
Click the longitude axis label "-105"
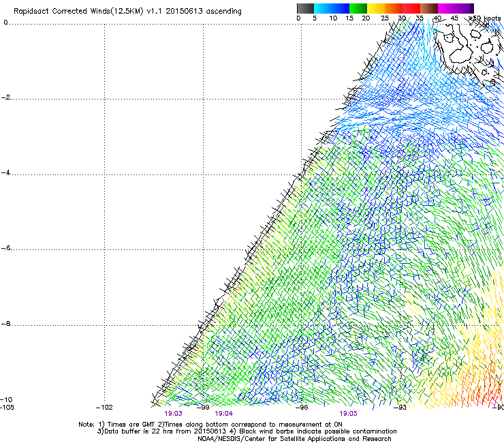point(7,408)
